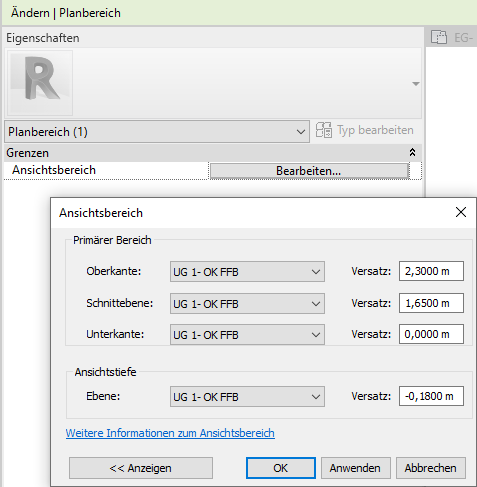Viewport: 477px width, 487px height.
Task: Confirm with the OK button
Action: tap(281, 468)
